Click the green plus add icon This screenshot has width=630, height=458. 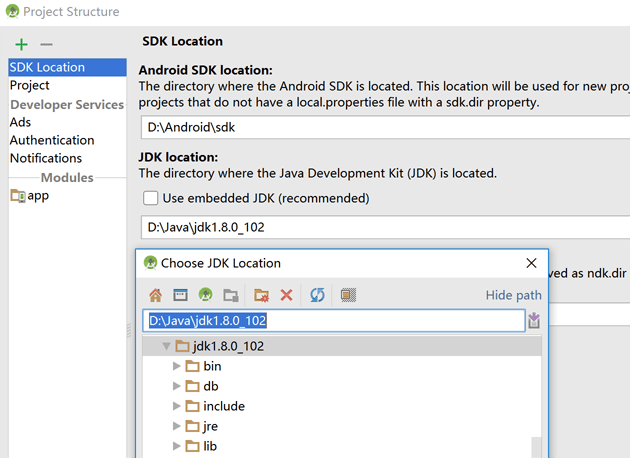[x=21, y=44]
